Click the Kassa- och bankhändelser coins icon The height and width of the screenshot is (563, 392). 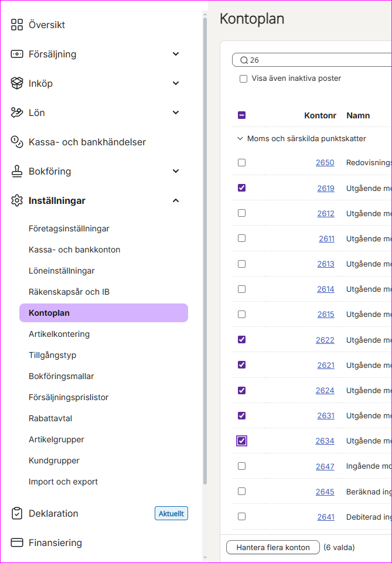[17, 142]
